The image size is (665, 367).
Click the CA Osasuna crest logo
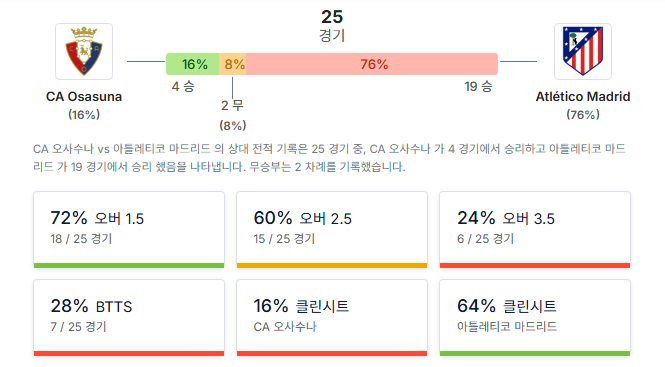tap(84, 51)
